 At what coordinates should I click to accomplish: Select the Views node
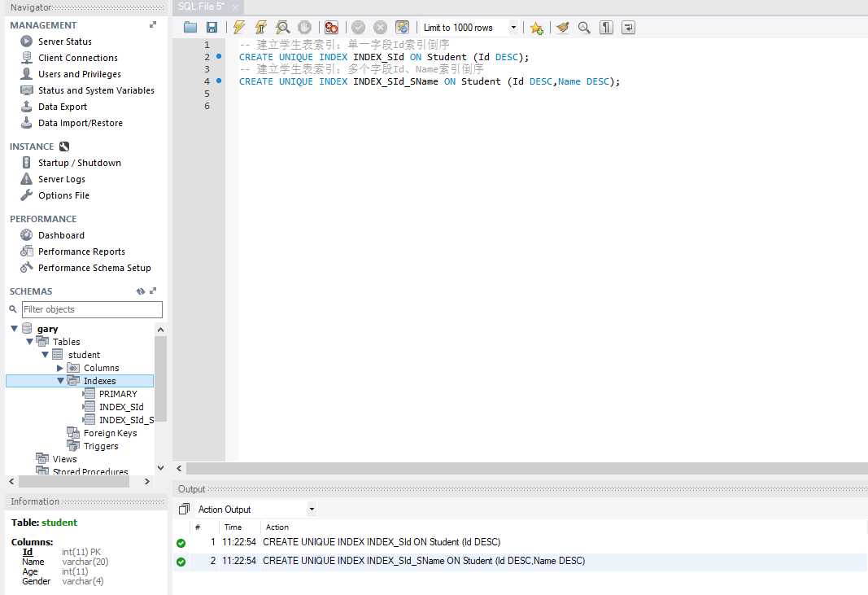(x=64, y=459)
